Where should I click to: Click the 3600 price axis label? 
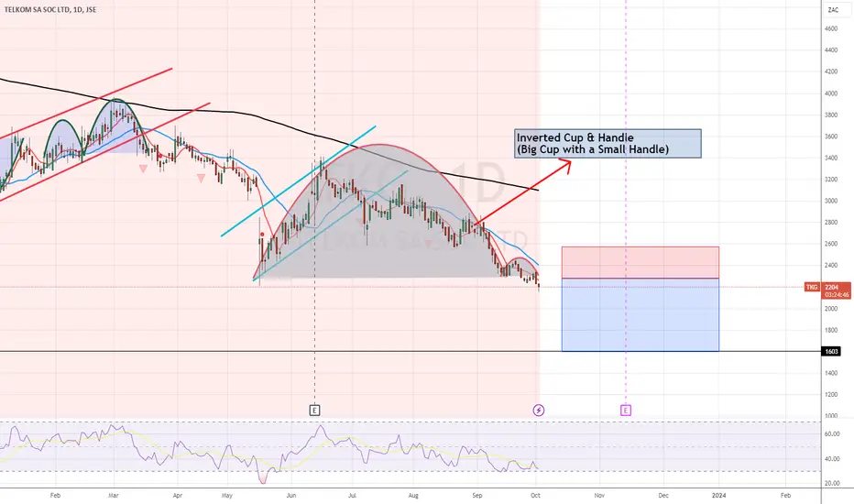(x=831, y=137)
